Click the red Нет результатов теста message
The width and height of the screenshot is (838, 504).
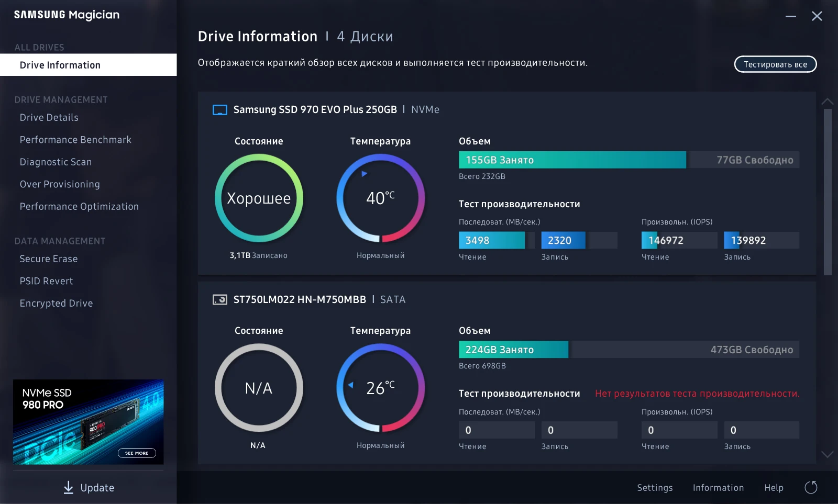coord(697,394)
